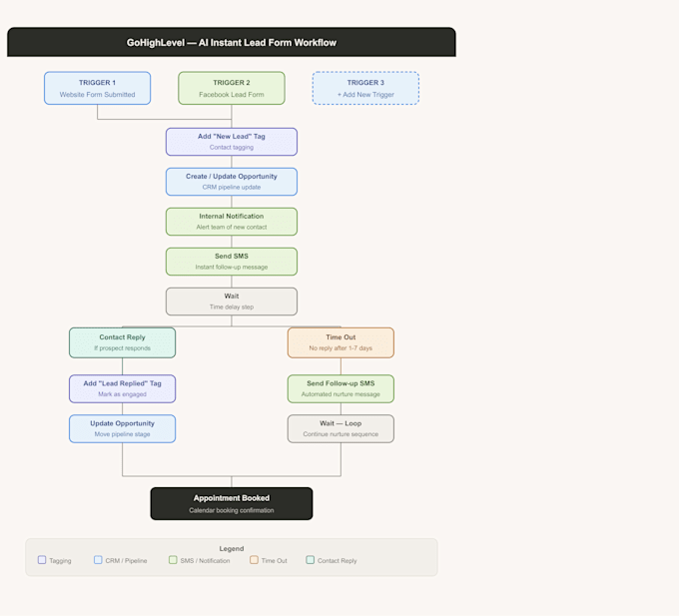Viewport: 679px width, 616px height.
Task: Click the "CRM / Pipeline" legend label
Action: pos(127,561)
